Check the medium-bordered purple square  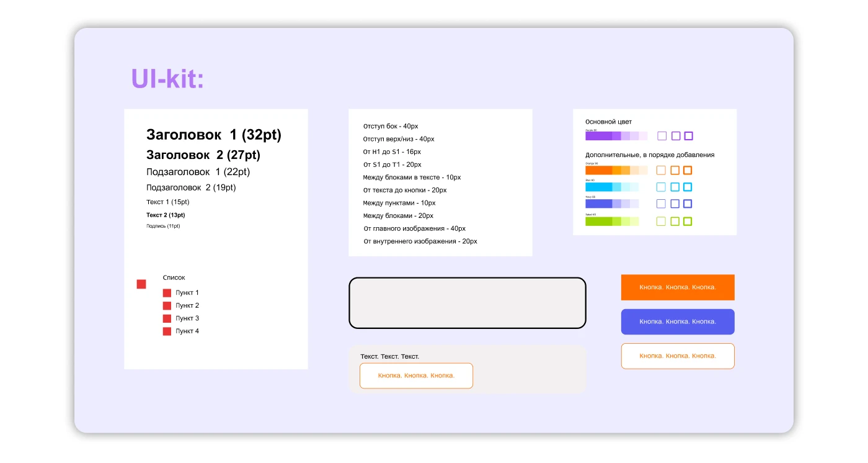tap(676, 136)
